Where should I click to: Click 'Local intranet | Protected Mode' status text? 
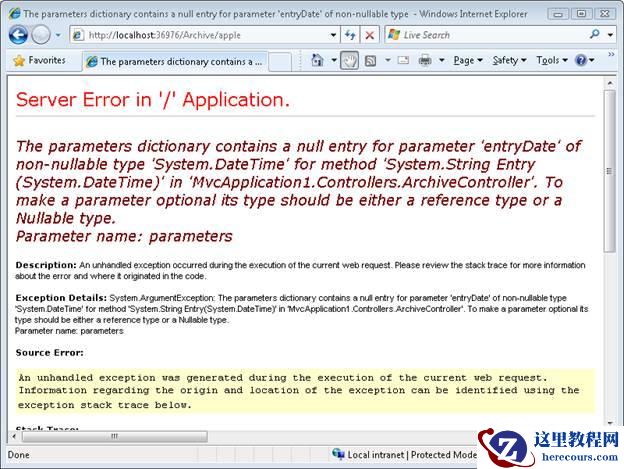point(412,455)
